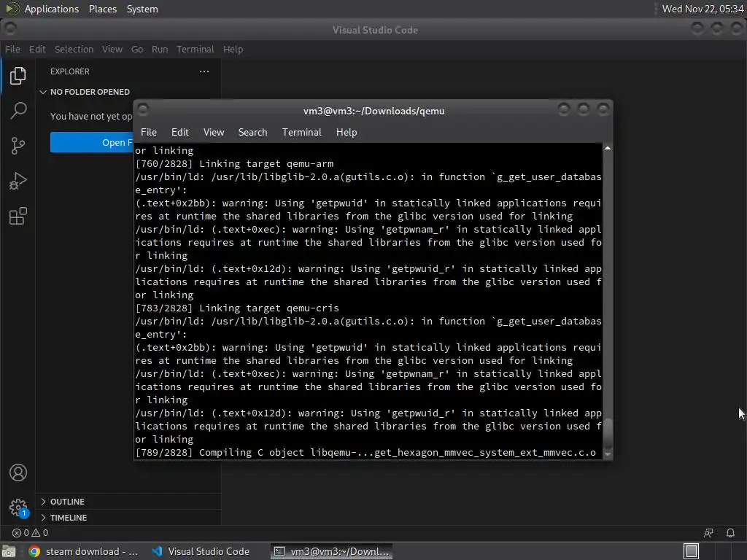Click terminal scrollbar up arrow

click(608, 148)
